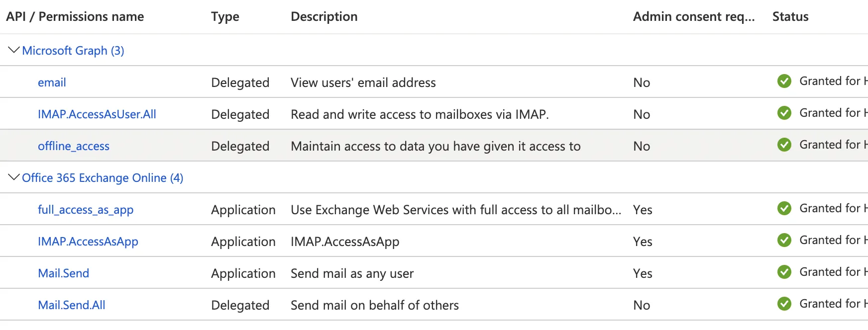The height and width of the screenshot is (330, 868).
Task: Click API / Permissions name column header
Action: pos(75,16)
